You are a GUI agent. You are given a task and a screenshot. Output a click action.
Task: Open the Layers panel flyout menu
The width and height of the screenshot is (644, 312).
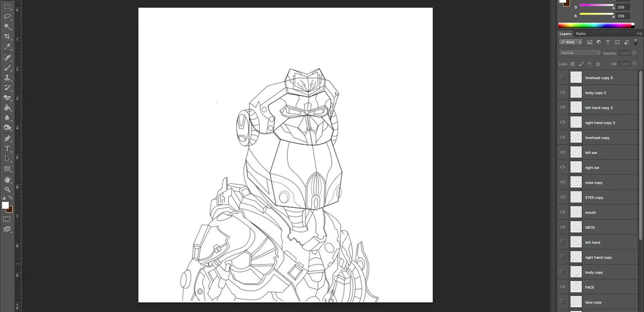(639, 34)
